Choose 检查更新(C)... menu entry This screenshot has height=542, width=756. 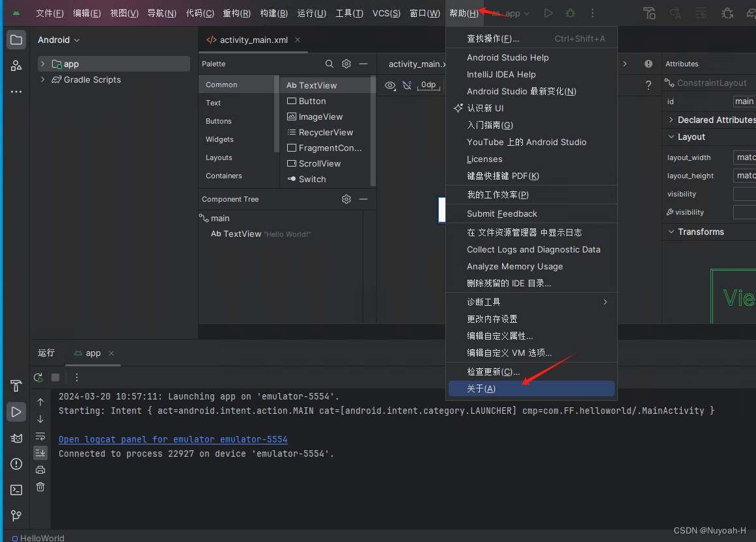(x=531, y=372)
